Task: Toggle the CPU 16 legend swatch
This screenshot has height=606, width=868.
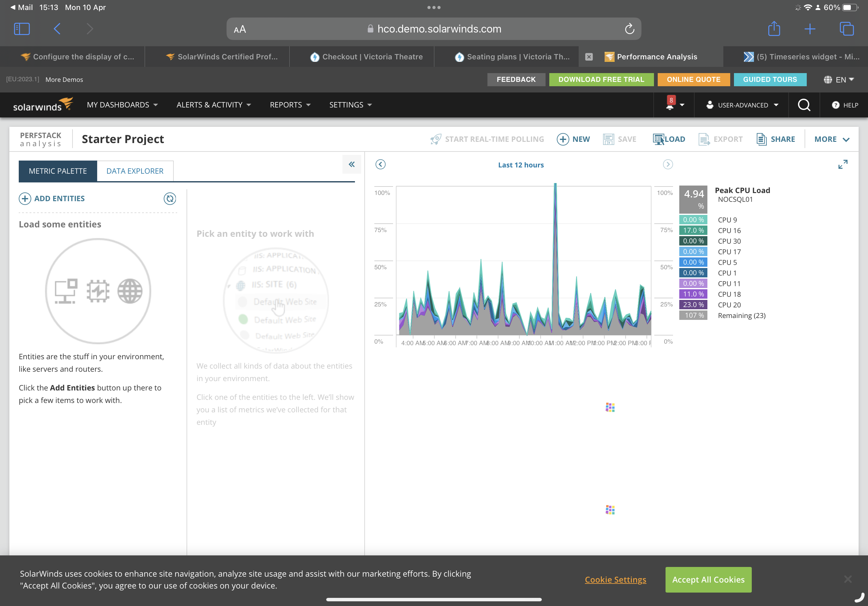Action: (x=693, y=230)
